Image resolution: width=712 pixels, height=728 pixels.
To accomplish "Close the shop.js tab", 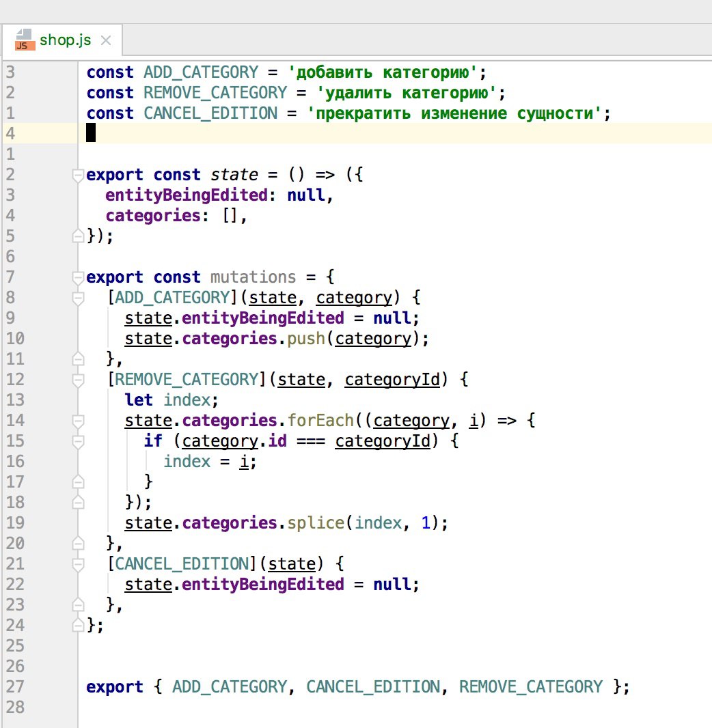I will (106, 41).
